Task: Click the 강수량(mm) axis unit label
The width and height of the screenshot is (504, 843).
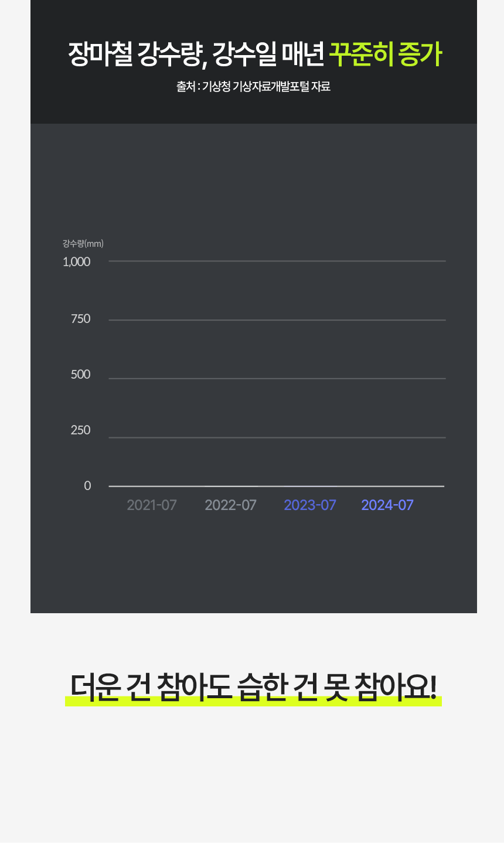Action: [83, 243]
